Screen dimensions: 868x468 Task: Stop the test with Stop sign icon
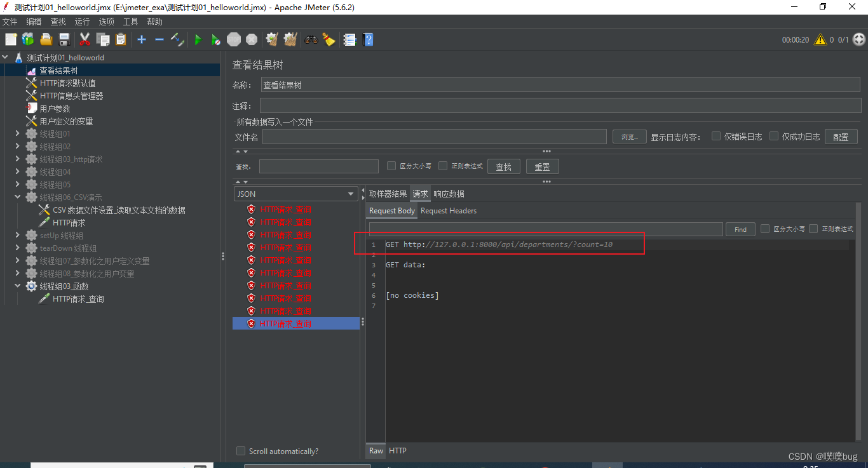(234, 39)
